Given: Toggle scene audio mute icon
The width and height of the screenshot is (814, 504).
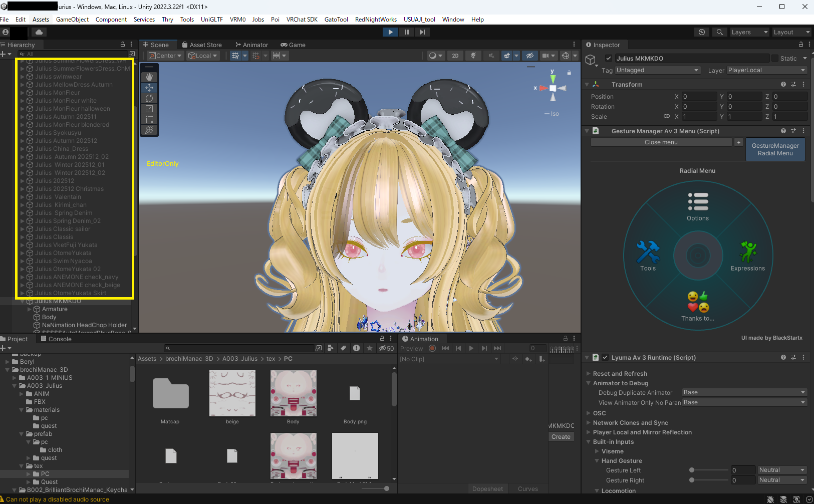Looking at the screenshot, I should [491, 56].
